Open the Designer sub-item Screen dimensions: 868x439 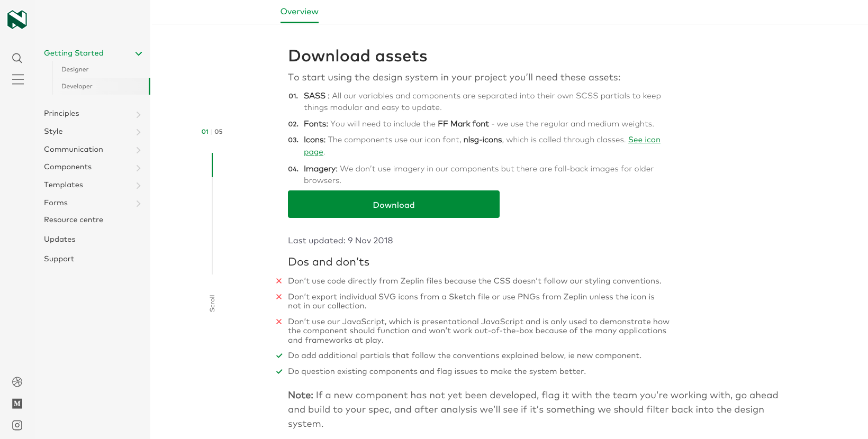point(75,69)
